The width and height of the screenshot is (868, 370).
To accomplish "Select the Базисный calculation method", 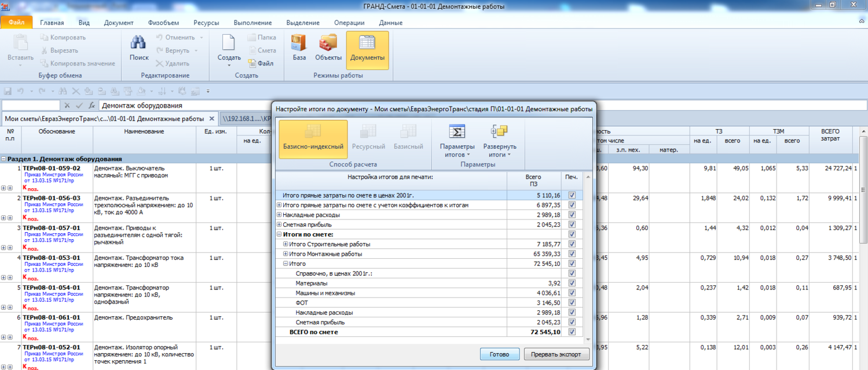I will (x=408, y=138).
